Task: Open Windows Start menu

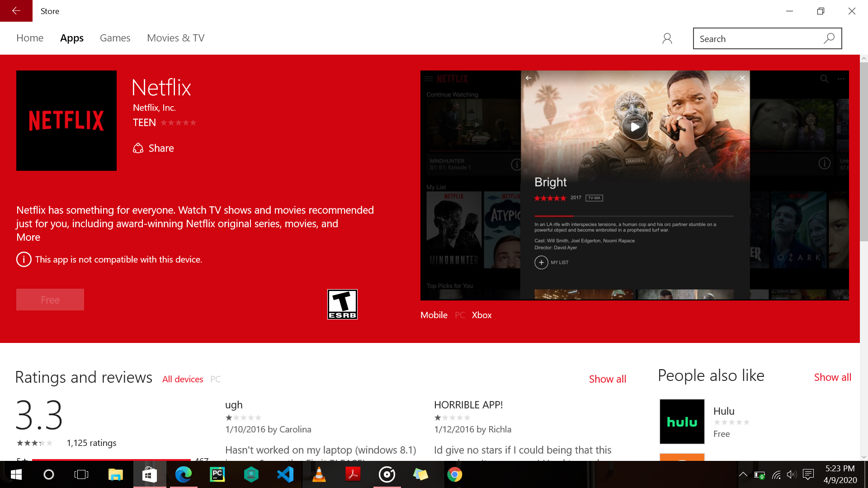Action: click(16, 474)
